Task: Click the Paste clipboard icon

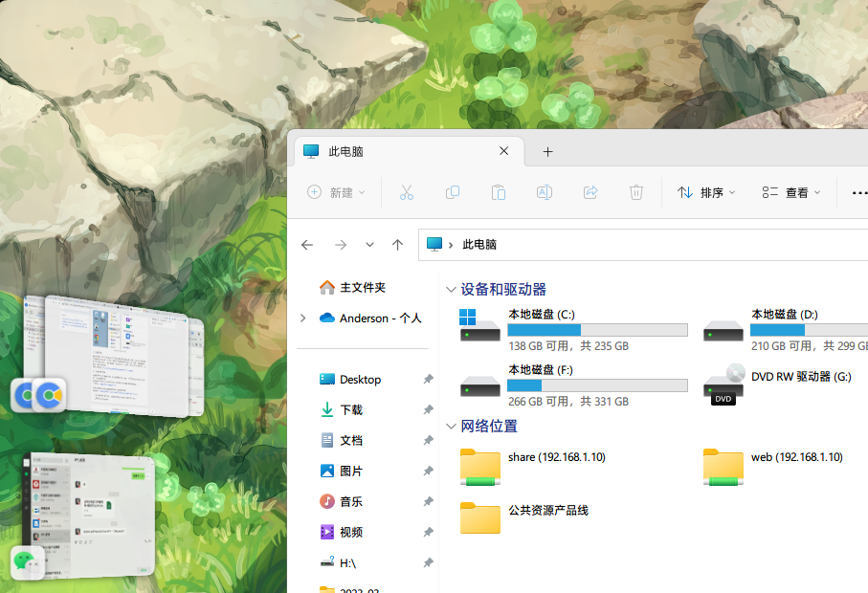Action: pos(499,192)
